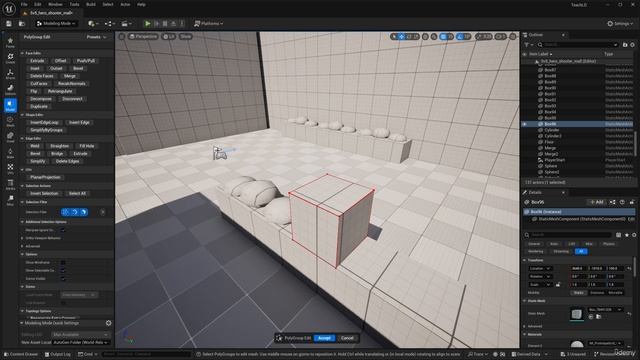The height and width of the screenshot is (360, 640).
Task: Toggle the scale lock icon in Transform
Action: (558, 284)
